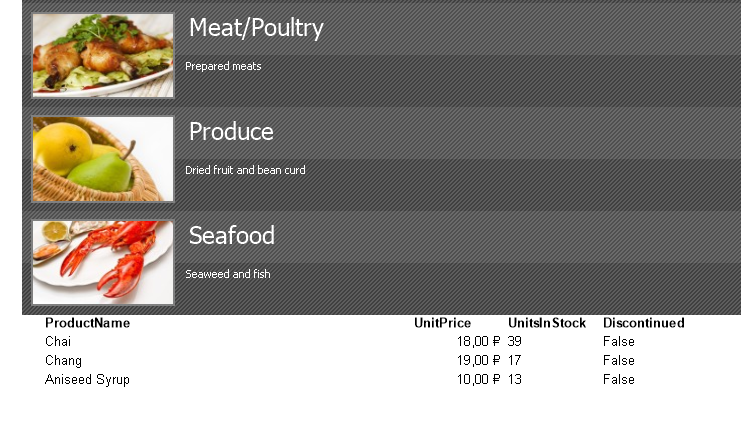Image resolution: width=751 pixels, height=423 pixels.
Task: Click the ProductName column header
Action: tap(88, 323)
